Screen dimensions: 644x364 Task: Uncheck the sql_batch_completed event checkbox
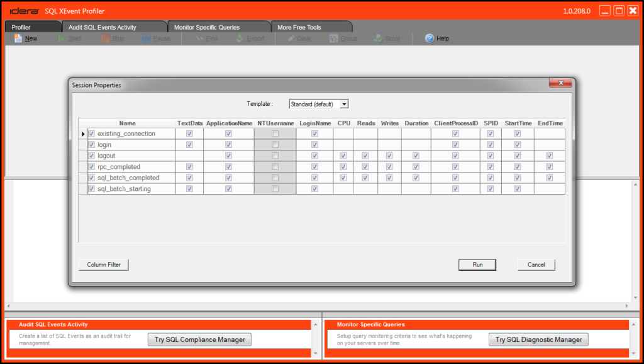pyautogui.click(x=92, y=178)
